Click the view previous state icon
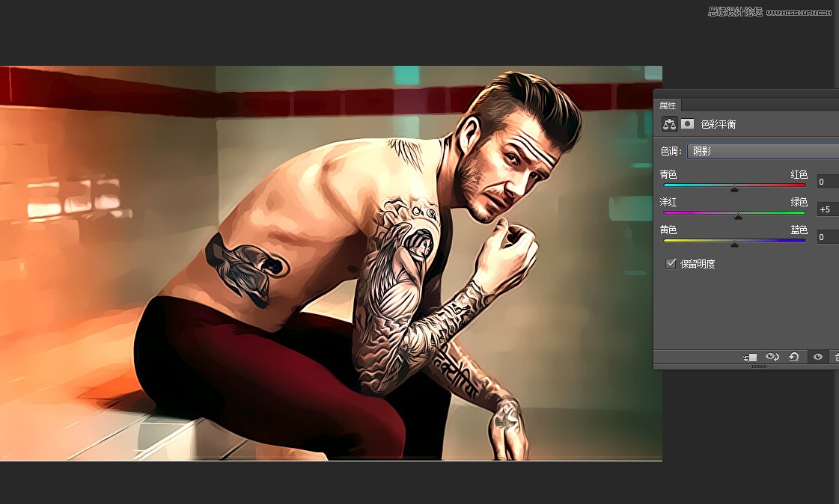Viewport: 839px width, 504px height. click(773, 357)
